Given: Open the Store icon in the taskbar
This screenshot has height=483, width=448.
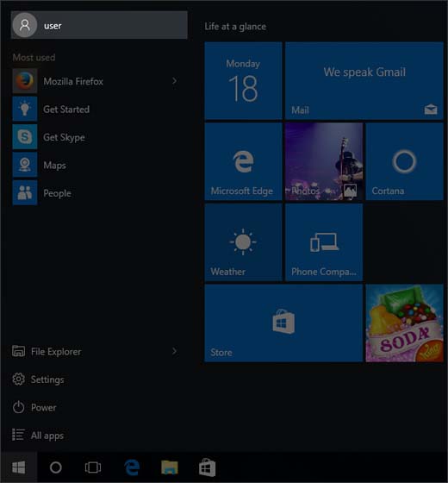Looking at the screenshot, I should [x=207, y=467].
